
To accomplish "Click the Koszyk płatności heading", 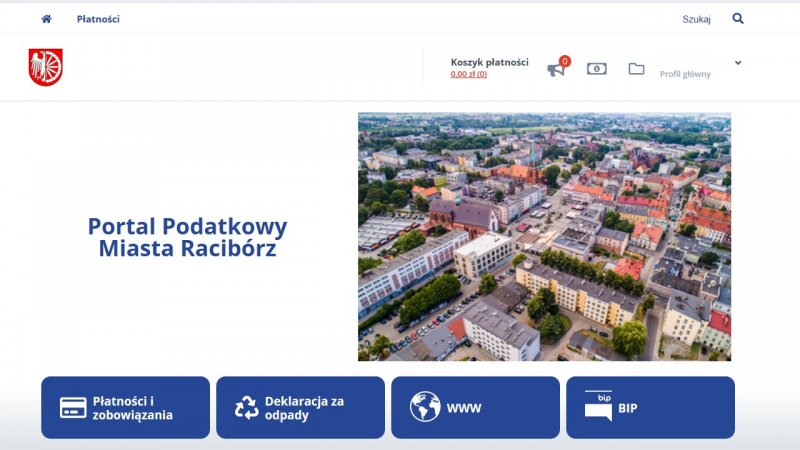I will [489, 62].
